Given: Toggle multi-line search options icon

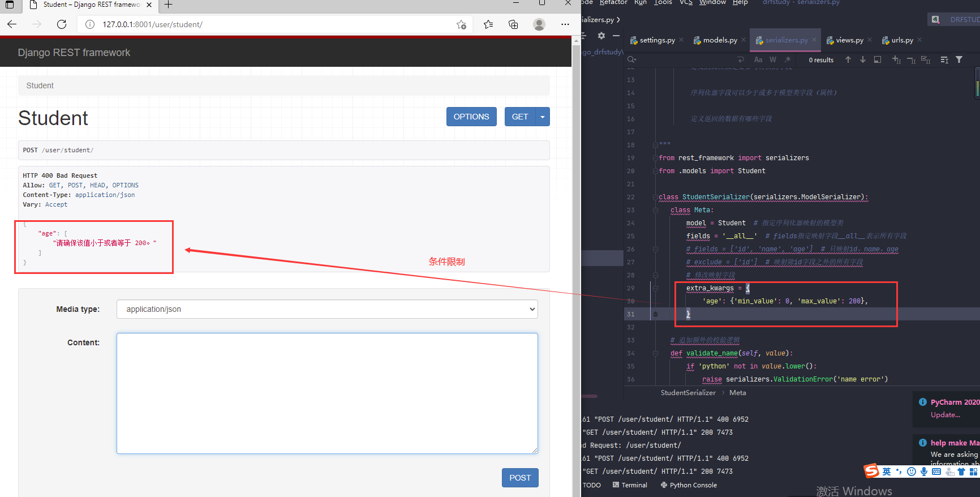Looking at the screenshot, I should tap(944, 59).
